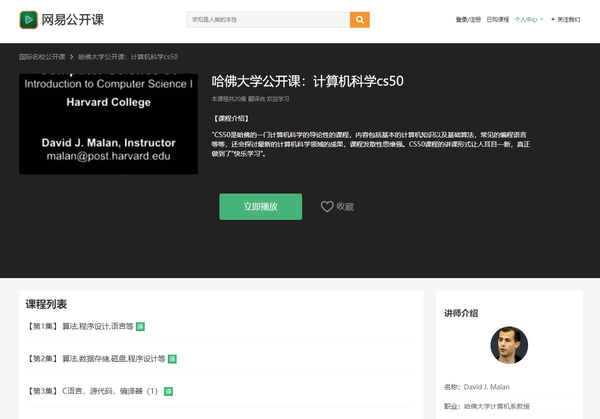This screenshot has width=600, height=419.
Task: Click green translated badge on 第2集 row
Action: 172,359
